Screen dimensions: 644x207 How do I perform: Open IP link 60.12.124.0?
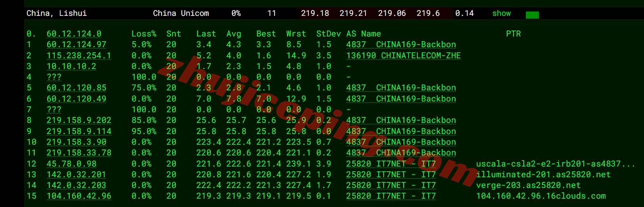click(74, 34)
